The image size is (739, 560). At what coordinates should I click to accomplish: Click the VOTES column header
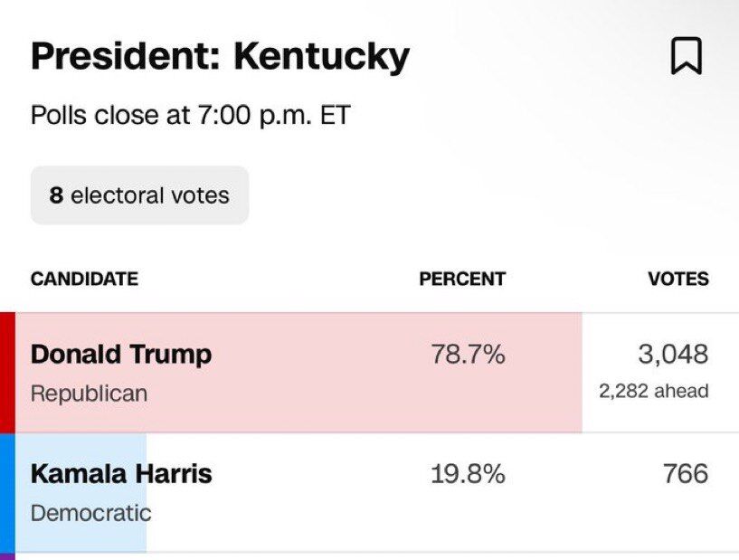(x=678, y=280)
